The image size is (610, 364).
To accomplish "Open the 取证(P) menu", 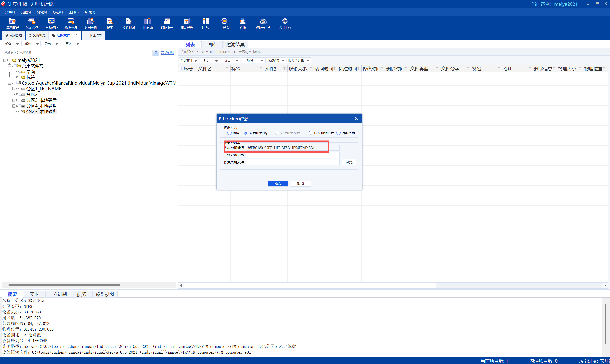I will (x=58, y=12).
